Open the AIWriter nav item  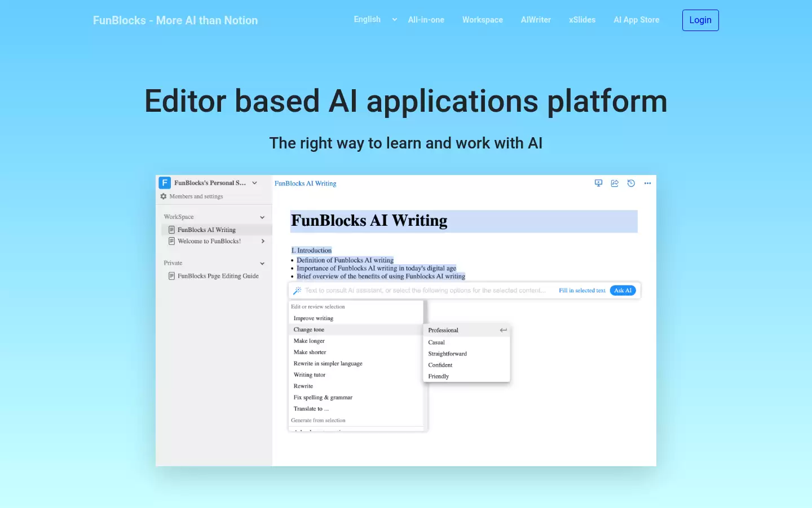536,20
